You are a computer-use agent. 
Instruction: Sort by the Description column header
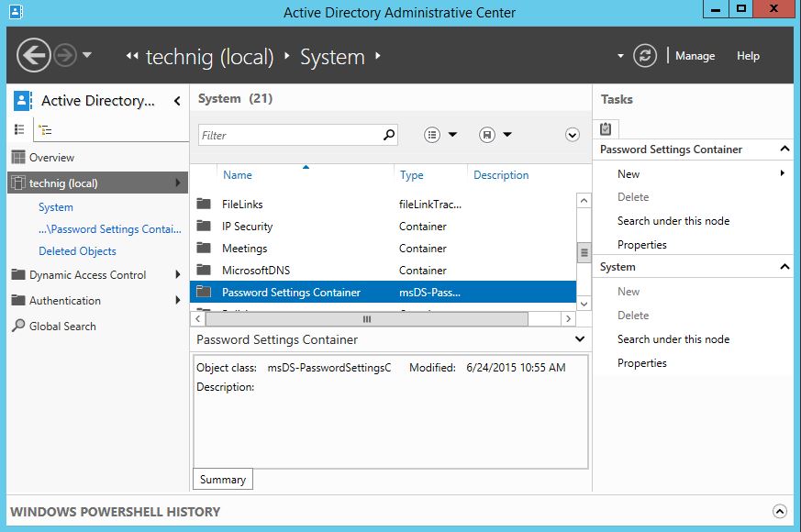pos(501,175)
